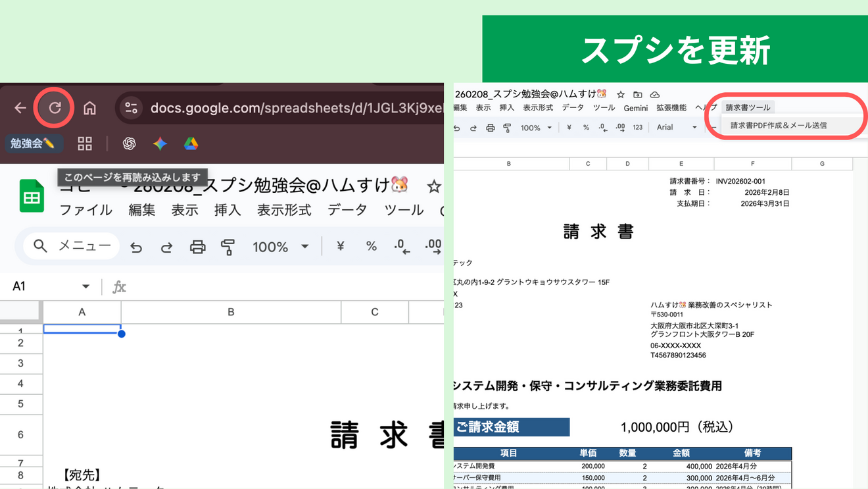Click the invoice number INV202602-001 cell

pyautogui.click(x=740, y=181)
